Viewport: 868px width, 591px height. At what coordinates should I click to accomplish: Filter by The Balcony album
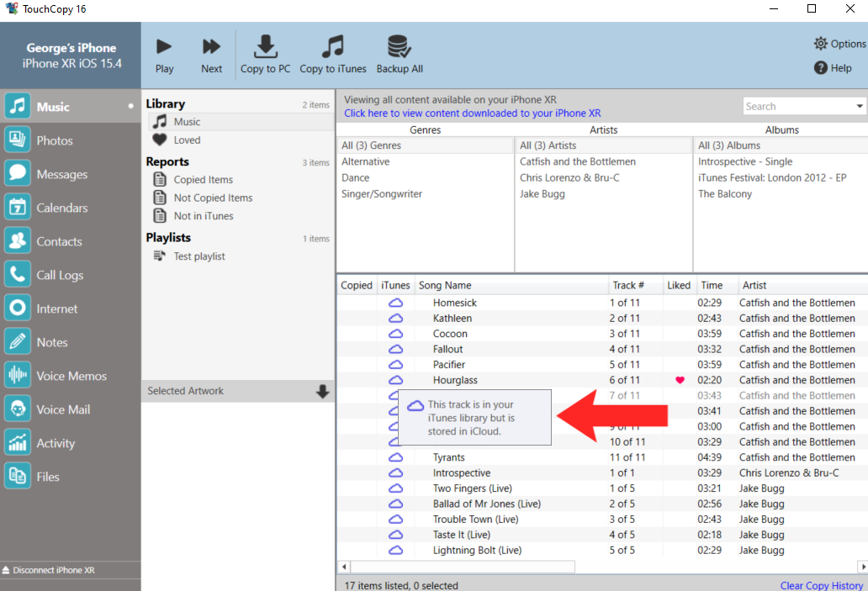click(x=725, y=193)
